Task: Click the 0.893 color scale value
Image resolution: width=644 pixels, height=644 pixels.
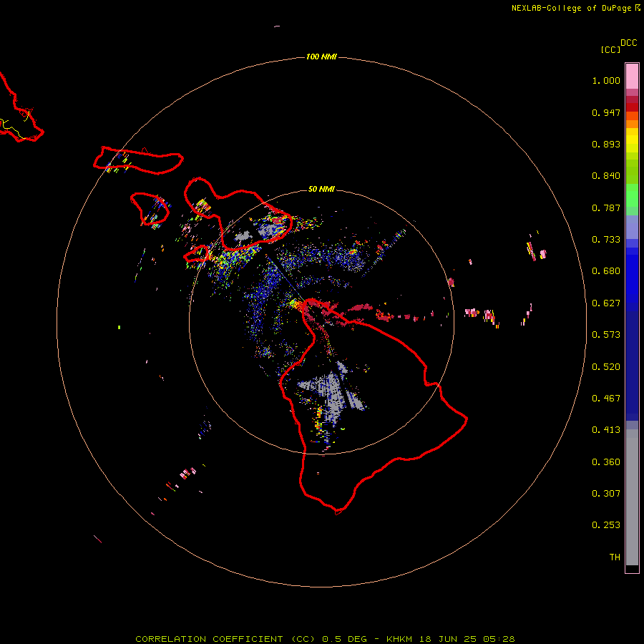Action: coord(606,144)
